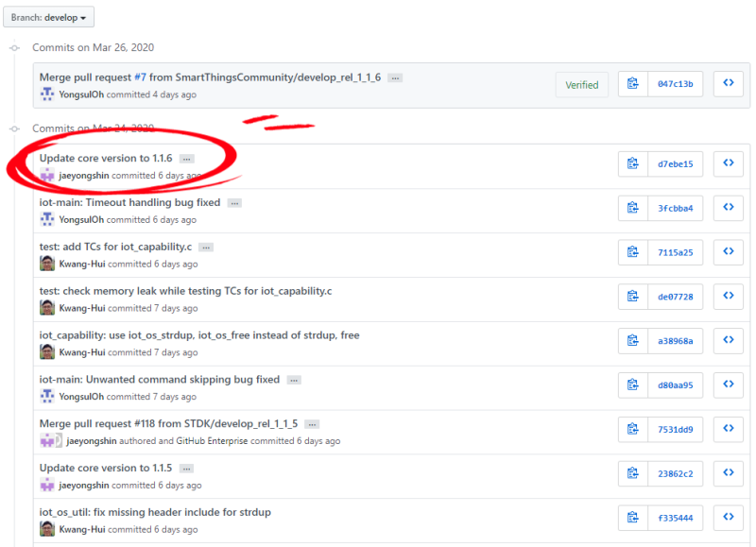This screenshot has width=756, height=547.
Task: Open commit hash d80aa95
Action: pos(675,385)
